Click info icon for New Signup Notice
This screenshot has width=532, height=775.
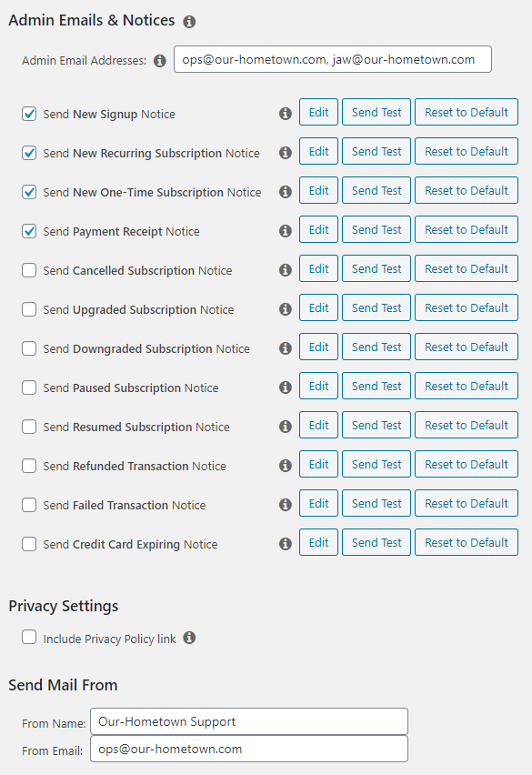(x=285, y=114)
